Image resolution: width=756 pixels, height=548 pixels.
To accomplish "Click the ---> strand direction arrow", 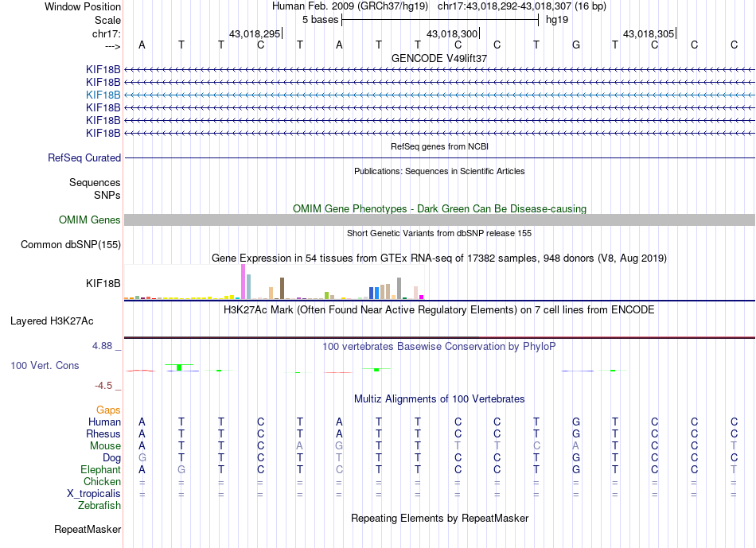I will point(113,46).
